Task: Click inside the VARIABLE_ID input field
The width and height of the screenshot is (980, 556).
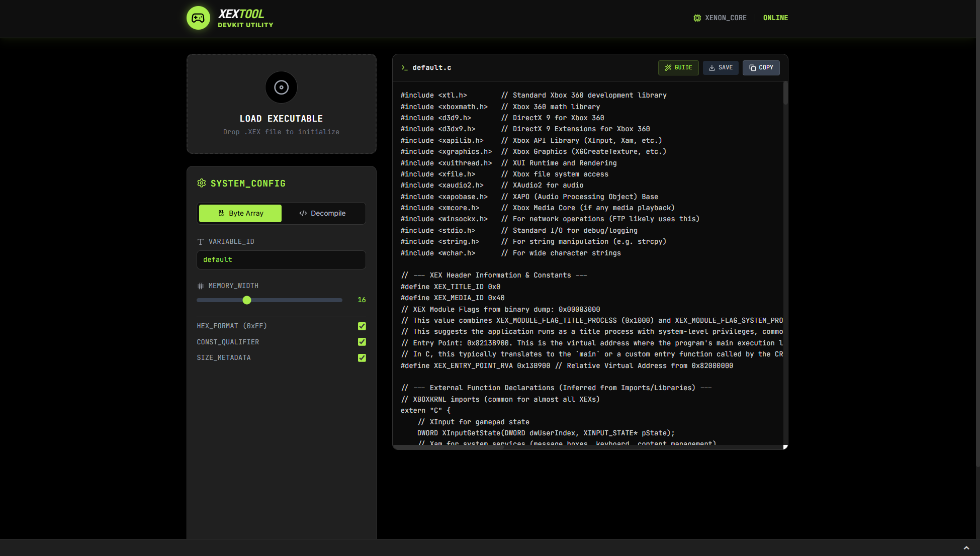Action: [281, 259]
